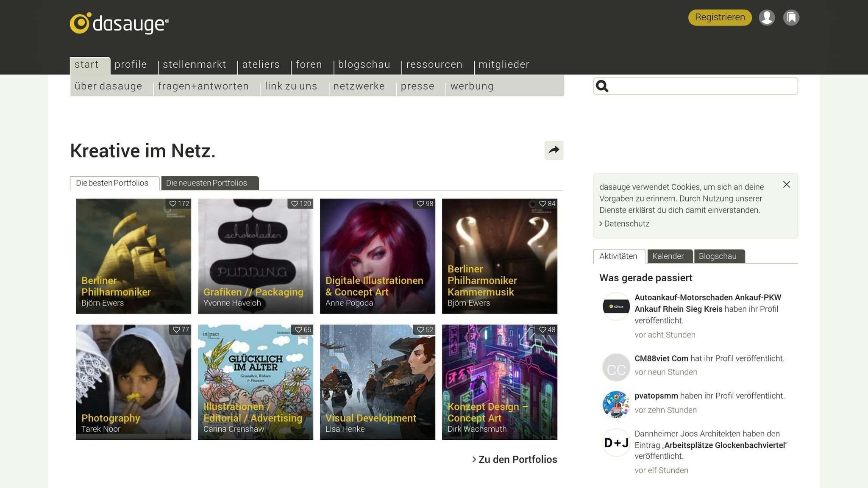Open the user account icon top right
The height and width of the screenshot is (488, 868).
click(767, 17)
